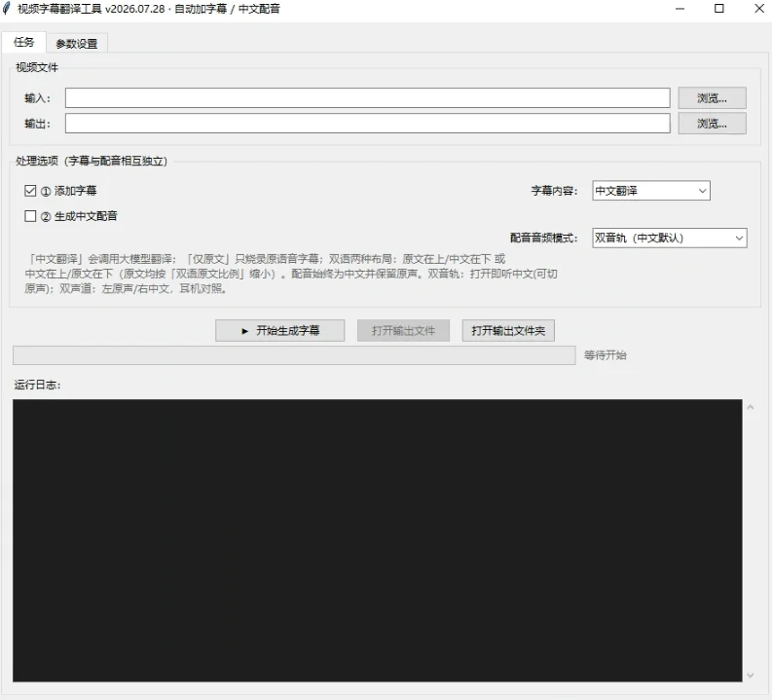Click the 字幕内容: label
This screenshot has height=700, width=772.
point(554,191)
